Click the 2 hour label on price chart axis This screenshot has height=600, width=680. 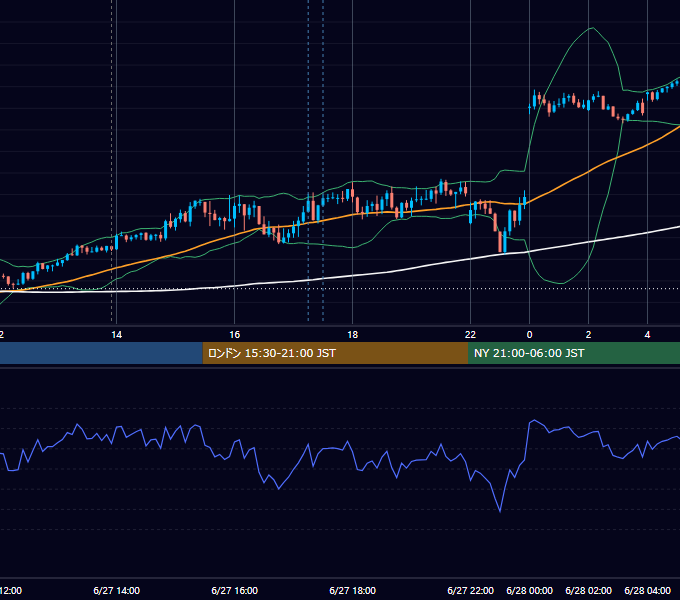[x=588, y=334]
